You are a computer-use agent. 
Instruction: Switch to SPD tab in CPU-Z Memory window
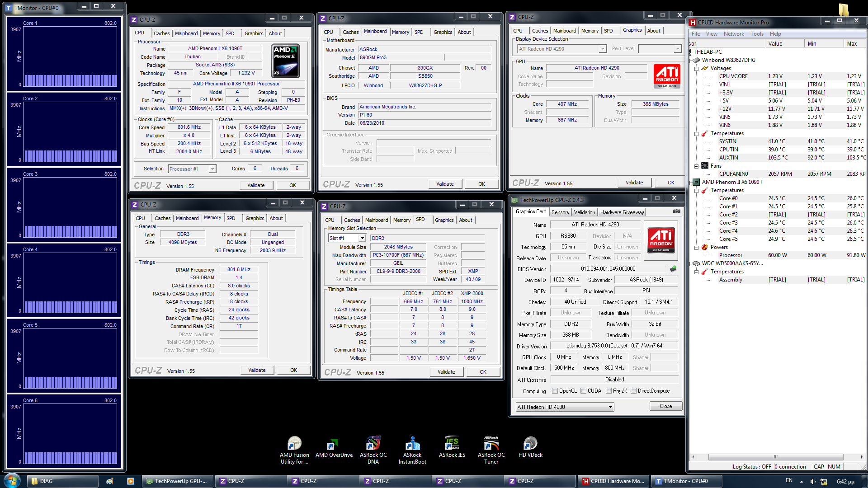tap(231, 218)
